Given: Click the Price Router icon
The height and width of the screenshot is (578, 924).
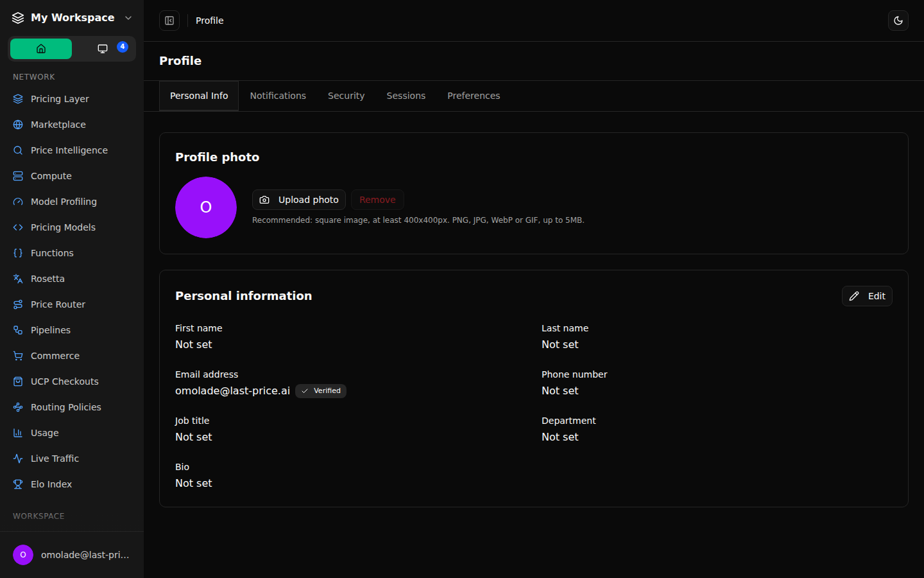Looking at the screenshot, I should point(18,304).
